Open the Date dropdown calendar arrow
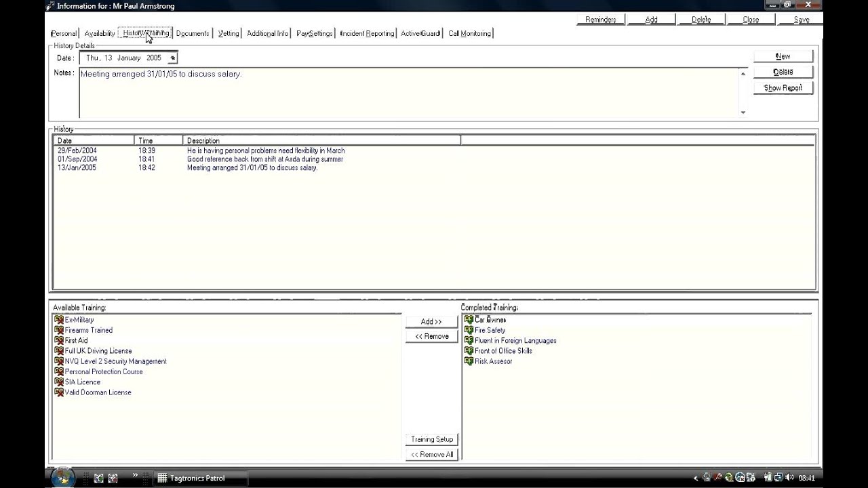 point(172,58)
